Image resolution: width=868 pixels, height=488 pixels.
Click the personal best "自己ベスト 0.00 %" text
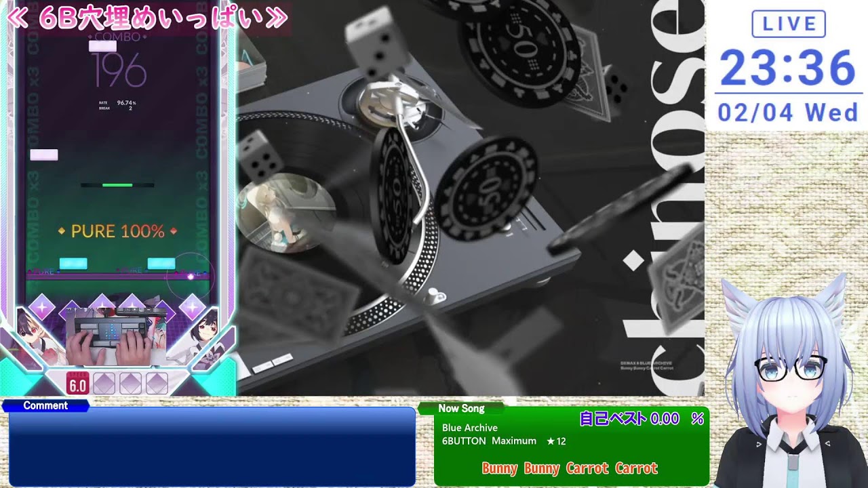coord(642,419)
